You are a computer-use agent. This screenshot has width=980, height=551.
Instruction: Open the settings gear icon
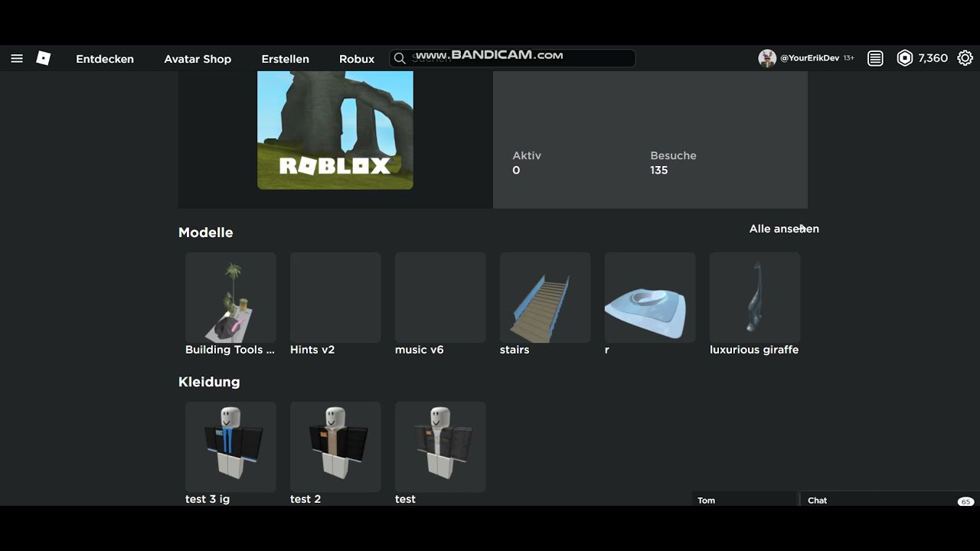pyautogui.click(x=965, y=58)
